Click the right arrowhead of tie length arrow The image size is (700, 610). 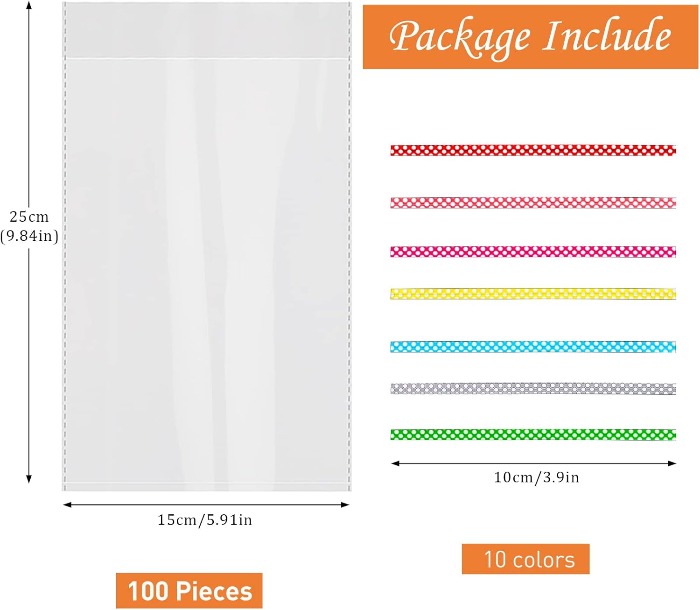(x=672, y=463)
